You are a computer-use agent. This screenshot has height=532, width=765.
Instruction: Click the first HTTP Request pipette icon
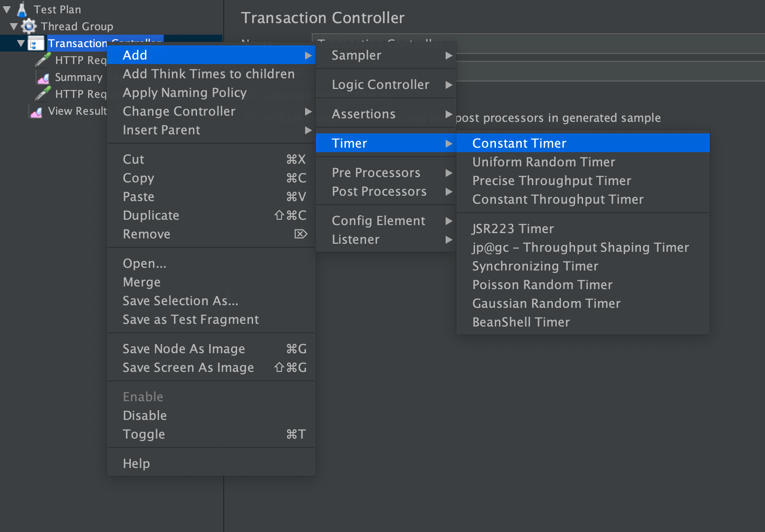click(x=43, y=60)
